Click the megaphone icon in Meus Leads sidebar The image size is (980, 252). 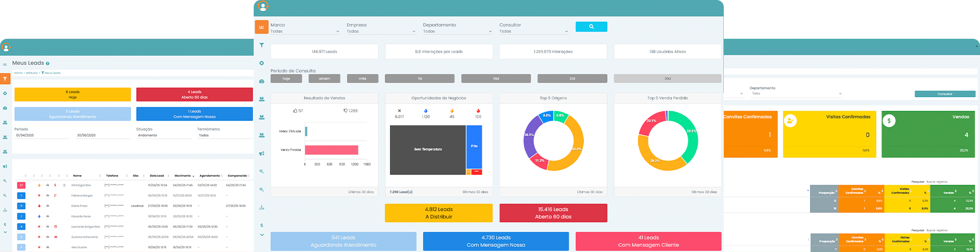coord(5,166)
